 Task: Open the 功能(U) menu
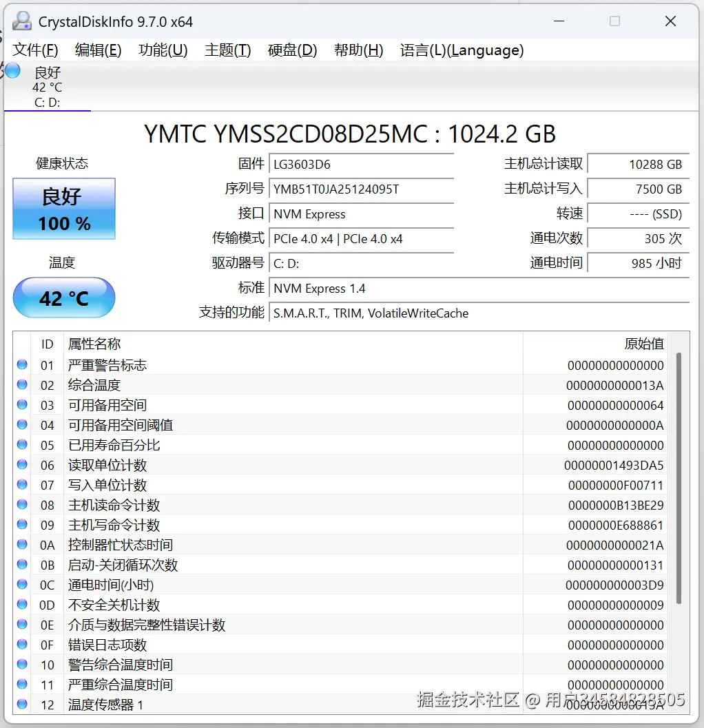coord(163,50)
